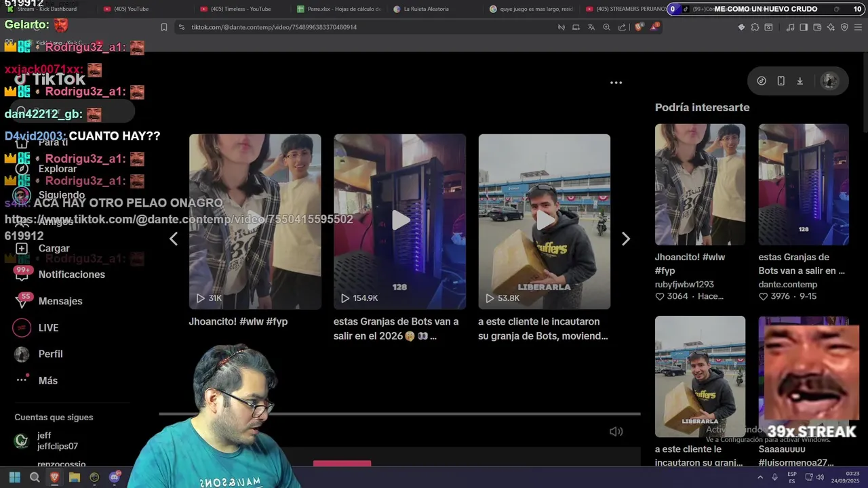
Task: Open rubyfjwbw1293 profile link
Action: [x=684, y=285]
